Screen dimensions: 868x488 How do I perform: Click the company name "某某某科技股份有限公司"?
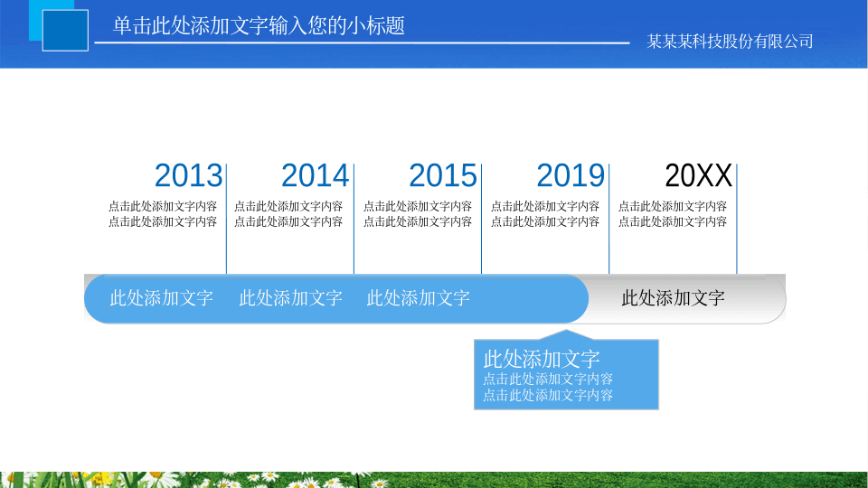(730, 42)
